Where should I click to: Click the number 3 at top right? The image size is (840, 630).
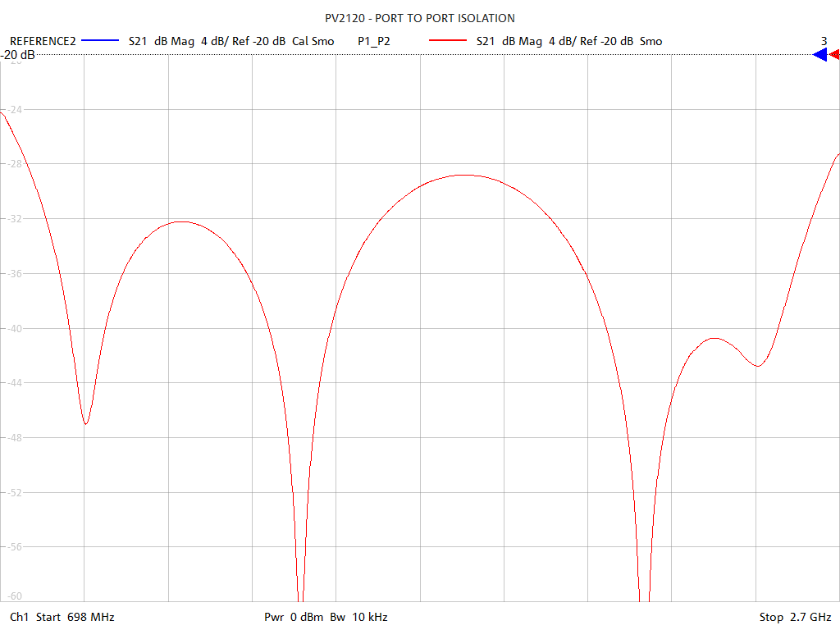point(824,41)
